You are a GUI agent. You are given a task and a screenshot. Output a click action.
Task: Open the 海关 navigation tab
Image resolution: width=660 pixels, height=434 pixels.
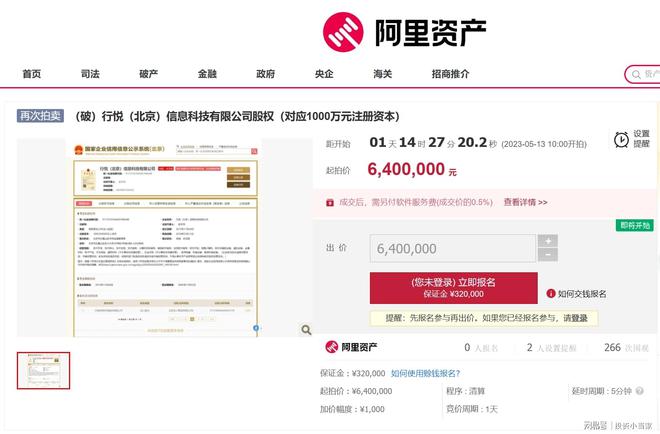pyautogui.click(x=383, y=74)
